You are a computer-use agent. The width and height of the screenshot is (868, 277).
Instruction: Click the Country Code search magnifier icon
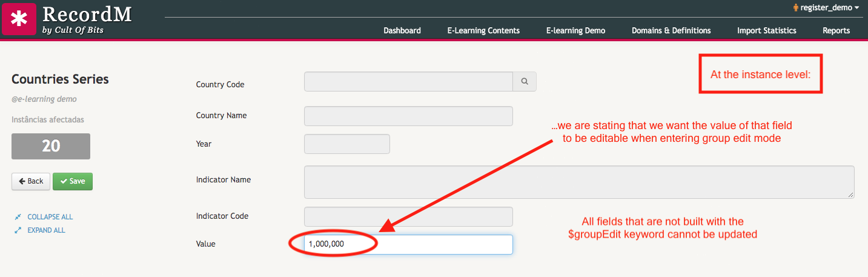click(525, 81)
